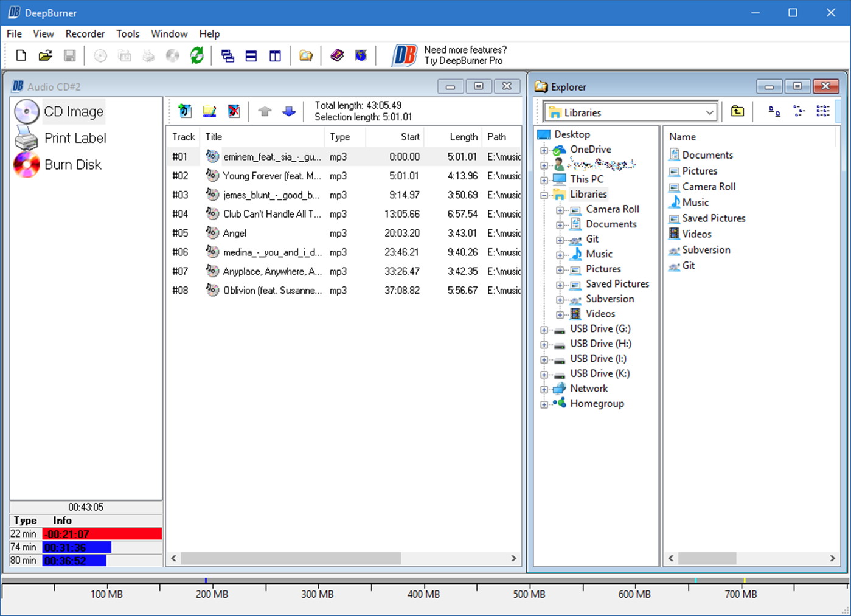Image resolution: width=851 pixels, height=616 pixels.
Task: Open the Help menu
Action: coord(209,34)
